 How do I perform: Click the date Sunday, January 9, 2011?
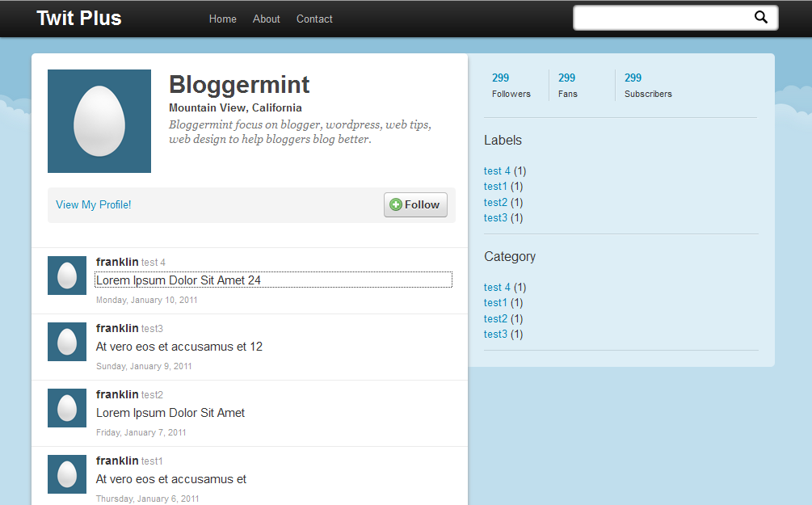(144, 366)
